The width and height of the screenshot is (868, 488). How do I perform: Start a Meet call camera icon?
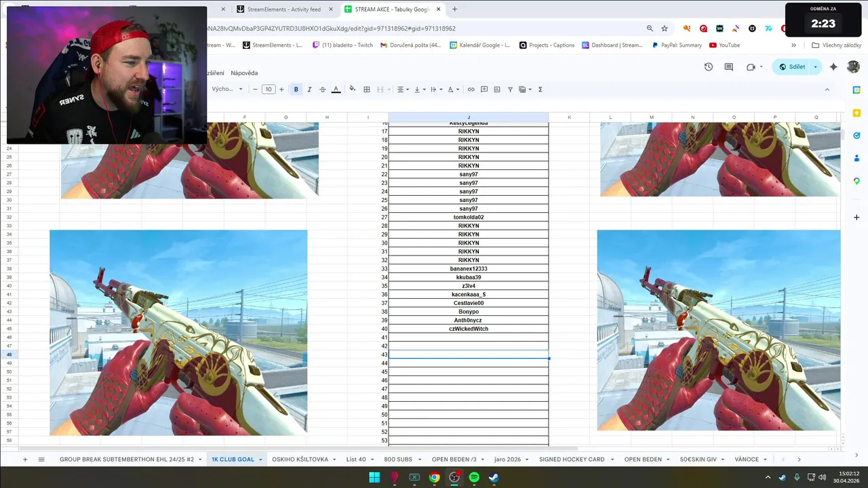pyautogui.click(x=751, y=67)
